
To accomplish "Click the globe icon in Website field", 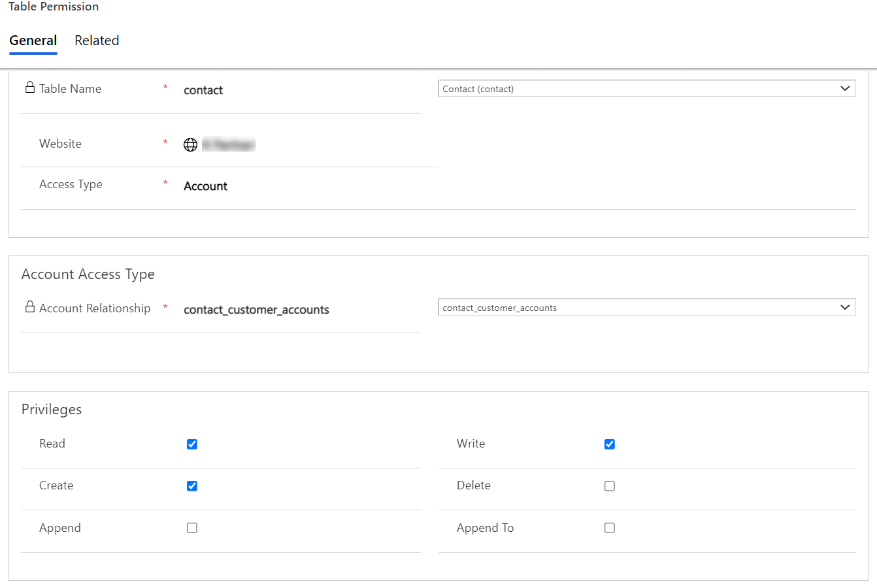I will [190, 145].
